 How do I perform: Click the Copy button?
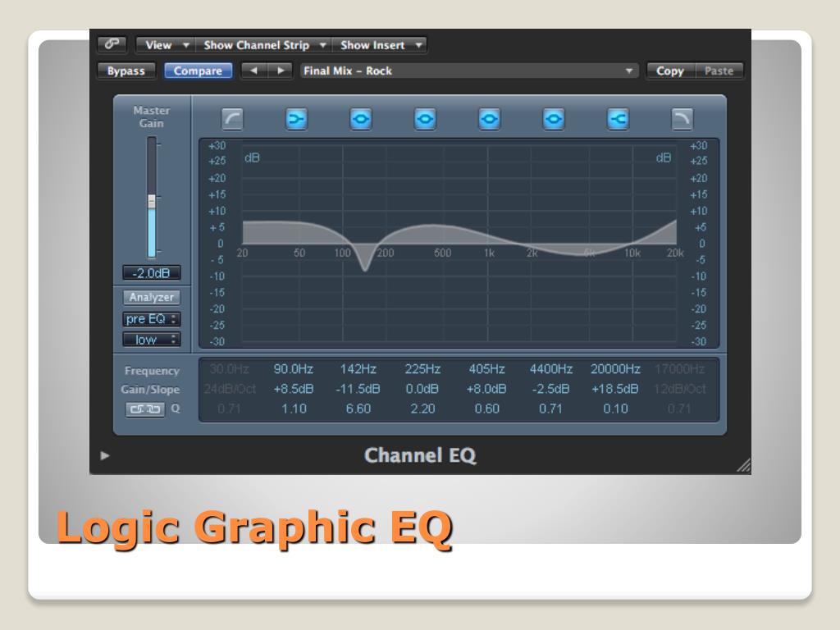[x=670, y=71]
